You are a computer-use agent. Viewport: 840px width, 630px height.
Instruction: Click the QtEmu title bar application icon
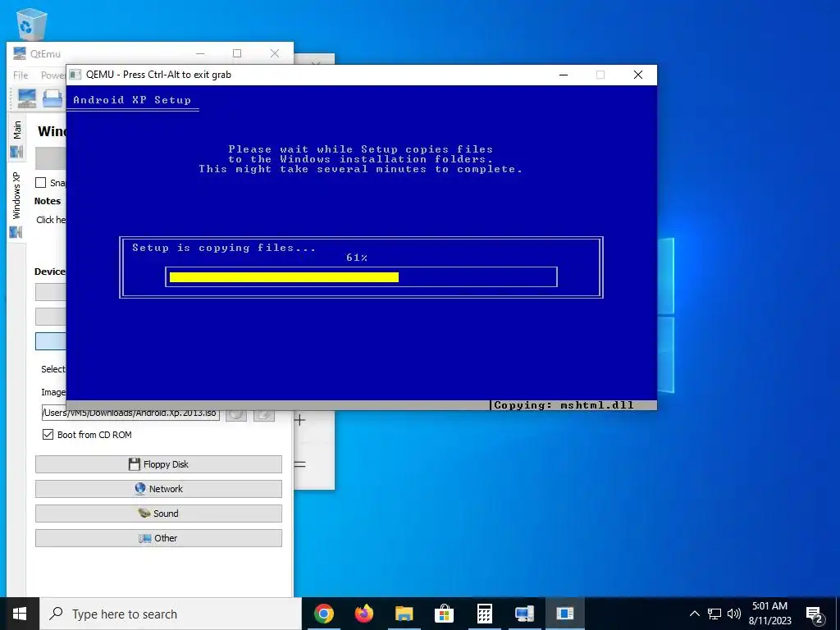20,53
